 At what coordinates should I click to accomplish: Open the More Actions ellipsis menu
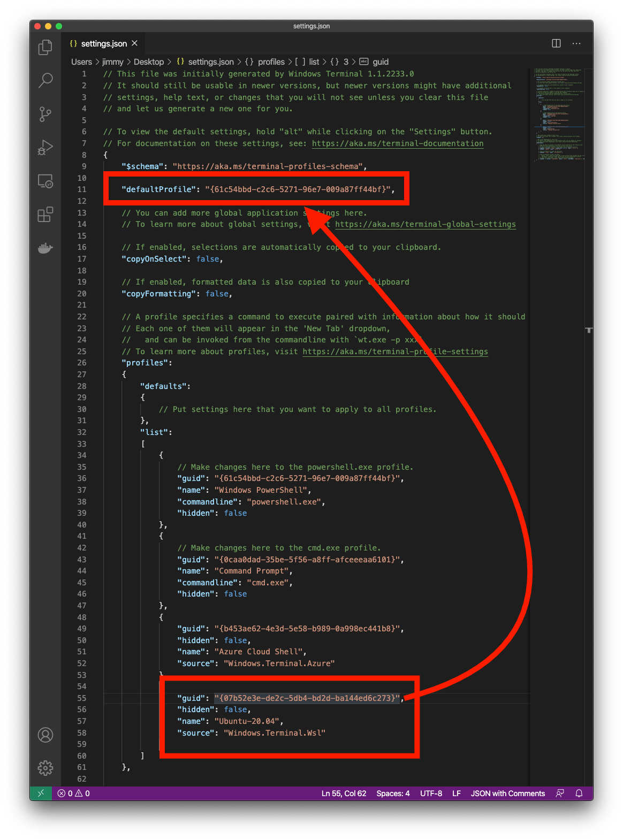click(576, 43)
